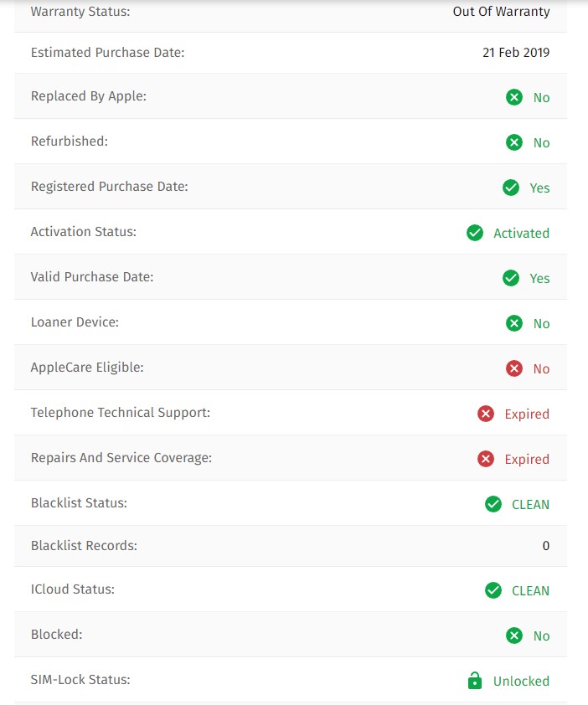This screenshot has height=705, width=588.
Task: Click the green checkmark next to Activated
Action: pyautogui.click(x=475, y=233)
